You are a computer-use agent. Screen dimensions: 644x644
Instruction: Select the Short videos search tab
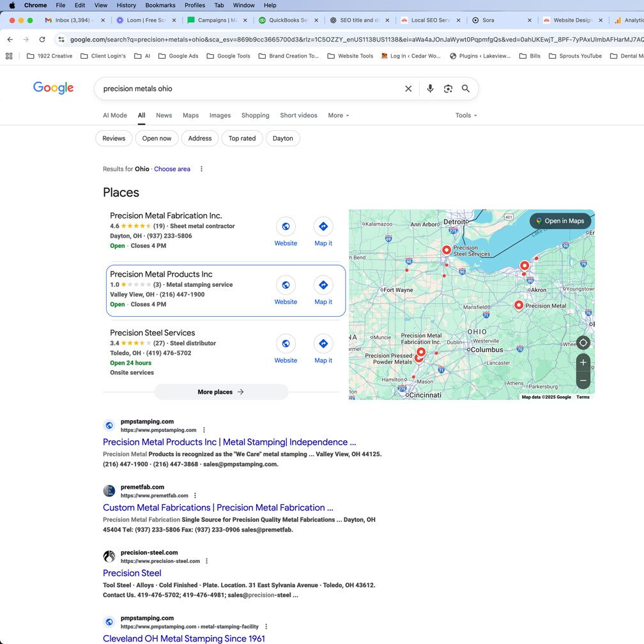tap(298, 116)
